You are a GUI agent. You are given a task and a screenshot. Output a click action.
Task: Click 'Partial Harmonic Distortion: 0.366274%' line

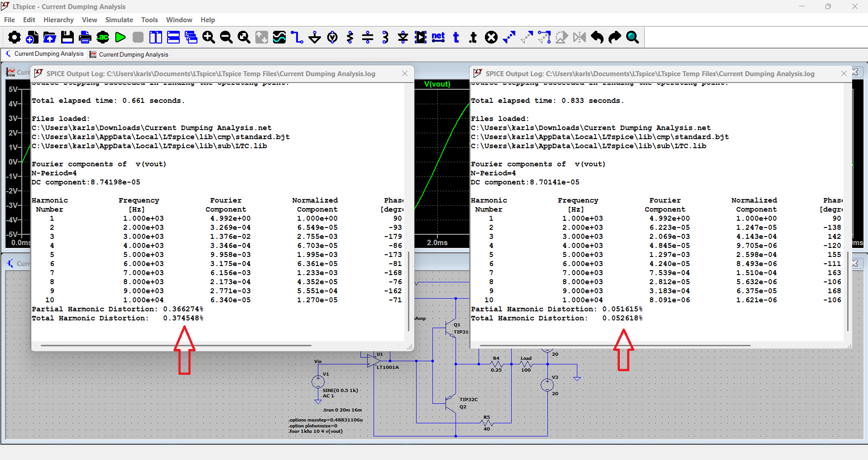tap(118, 309)
